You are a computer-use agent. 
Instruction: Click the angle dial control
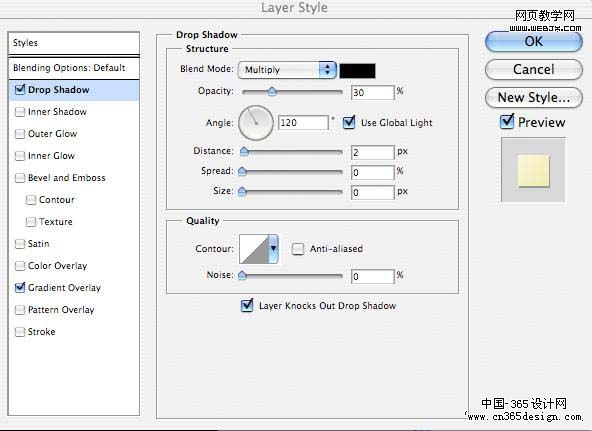pos(256,123)
